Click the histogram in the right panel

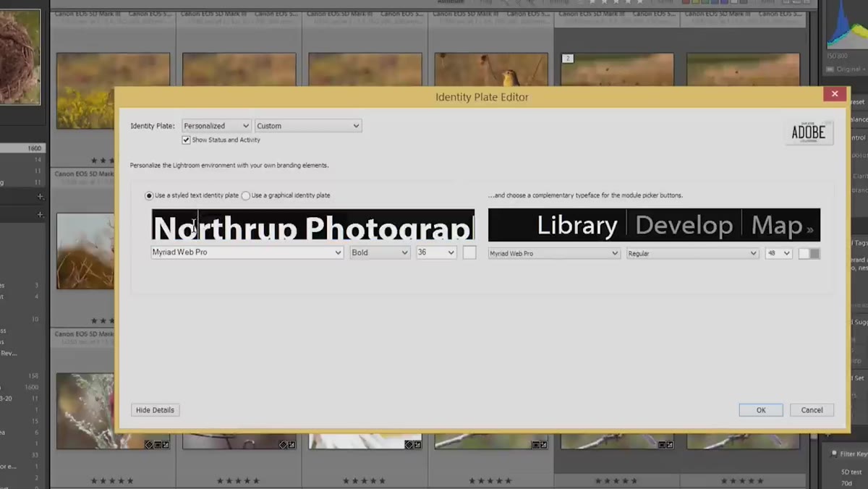tap(846, 25)
